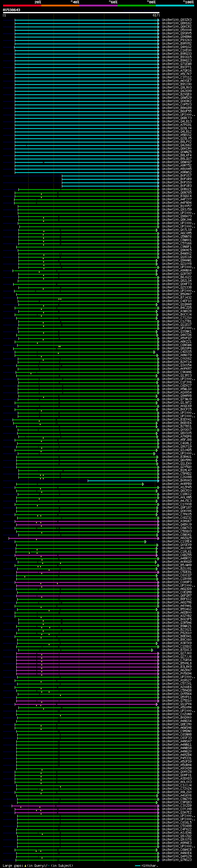This screenshot has height=868, width=197.
Task: Click the UniRef100_Q98A73 label
Action: click(177, 216)
